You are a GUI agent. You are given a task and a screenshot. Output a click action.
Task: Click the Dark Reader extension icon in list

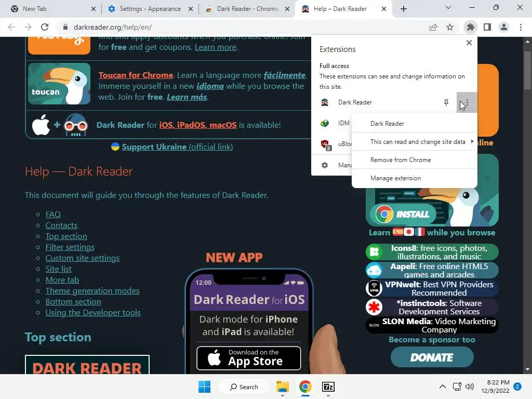tap(325, 102)
